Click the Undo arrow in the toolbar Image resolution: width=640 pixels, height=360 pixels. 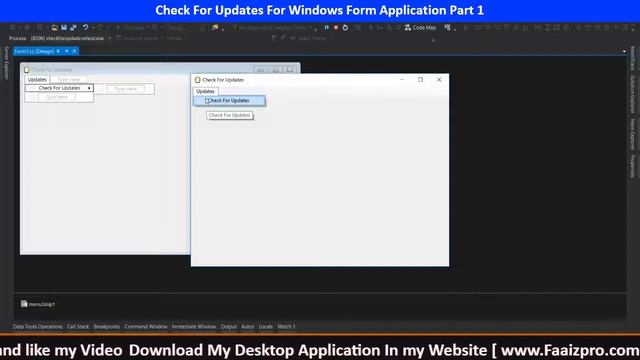point(85,27)
